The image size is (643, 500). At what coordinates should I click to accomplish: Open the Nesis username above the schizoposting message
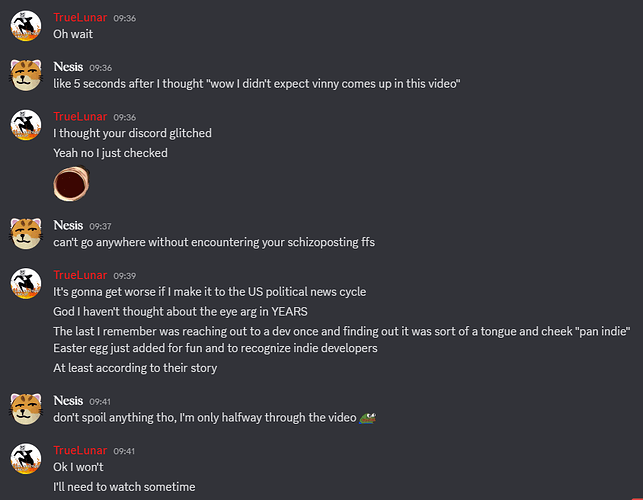coord(68,225)
